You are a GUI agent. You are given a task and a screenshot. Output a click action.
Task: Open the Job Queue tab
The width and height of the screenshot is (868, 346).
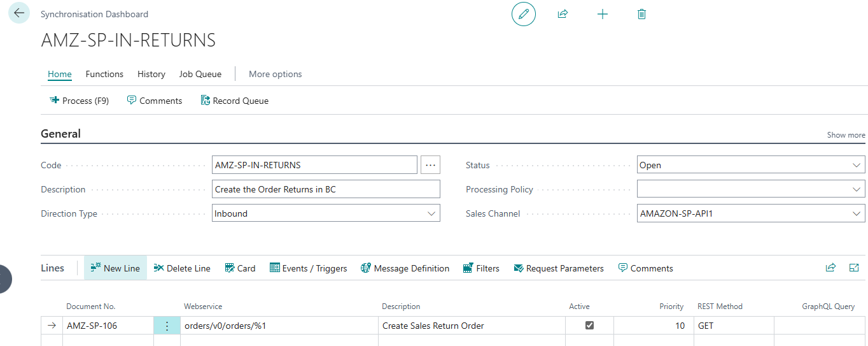(x=200, y=74)
